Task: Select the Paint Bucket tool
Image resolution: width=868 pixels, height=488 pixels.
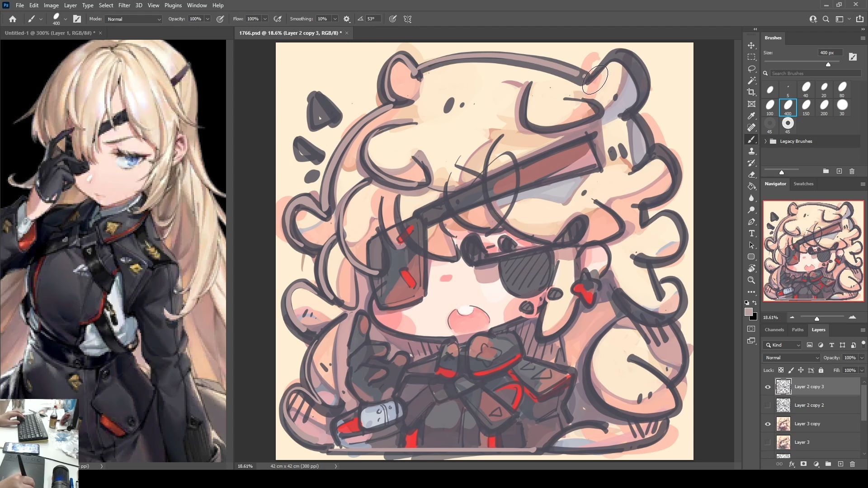Action: click(751, 186)
